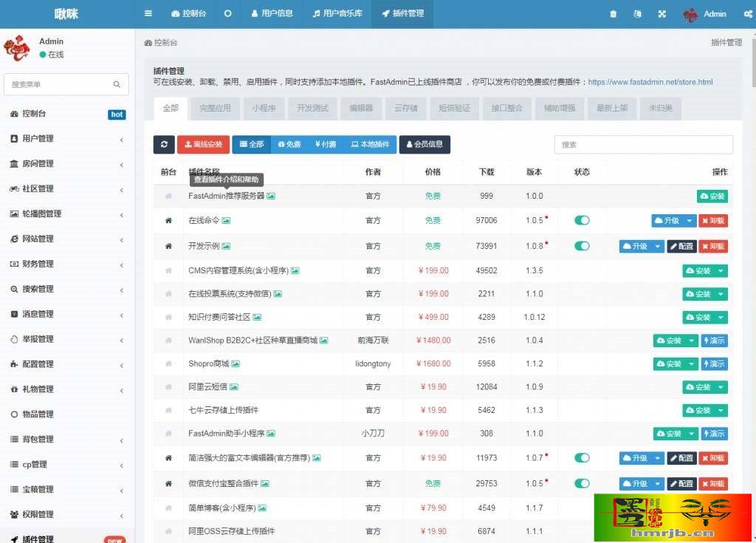Image resolution: width=756 pixels, height=543 pixels.
Task: Click the red 离线安装 button
Action: click(x=204, y=144)
